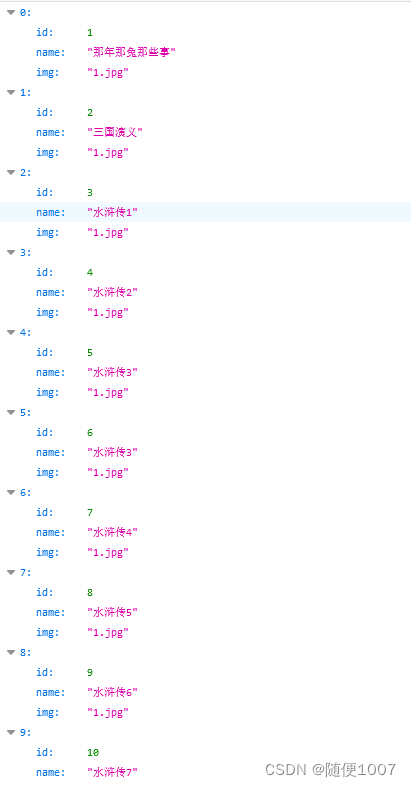Click id value 8 in item 7

point(90,593)
